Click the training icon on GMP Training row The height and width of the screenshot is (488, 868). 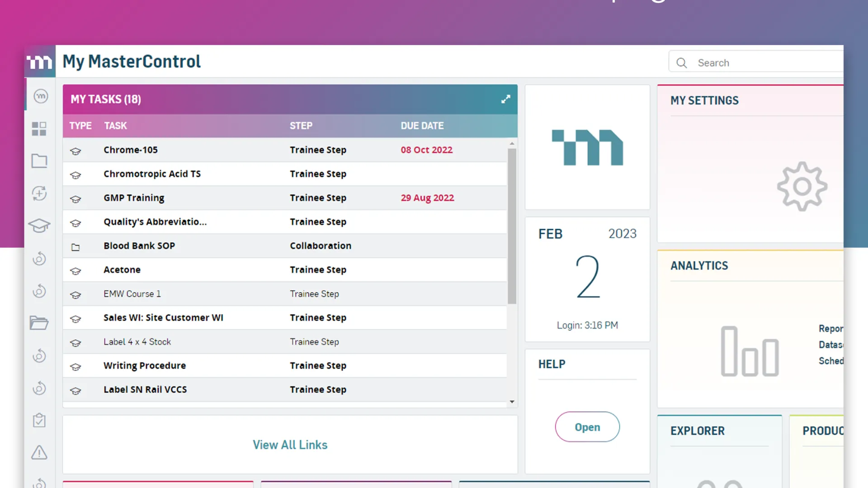75,199
